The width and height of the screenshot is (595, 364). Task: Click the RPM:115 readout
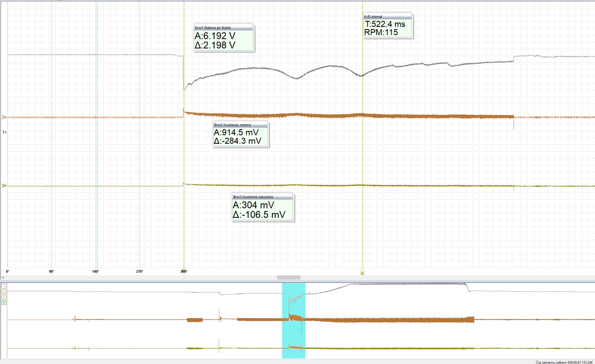tap(381, 32)
